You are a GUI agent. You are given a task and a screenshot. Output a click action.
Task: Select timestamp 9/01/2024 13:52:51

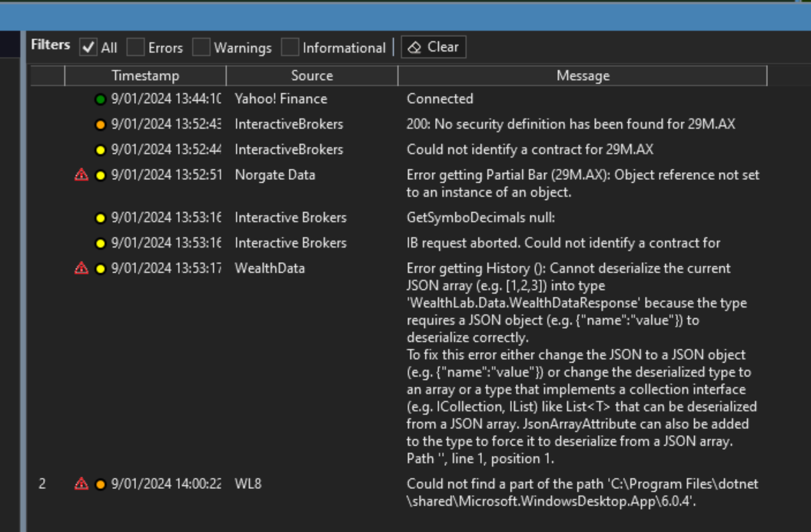(166, 175)
